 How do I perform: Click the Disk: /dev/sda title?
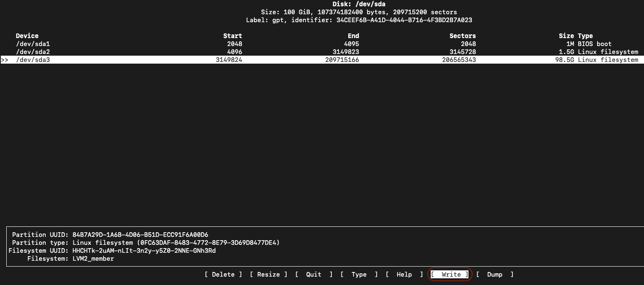coord(359,4)
